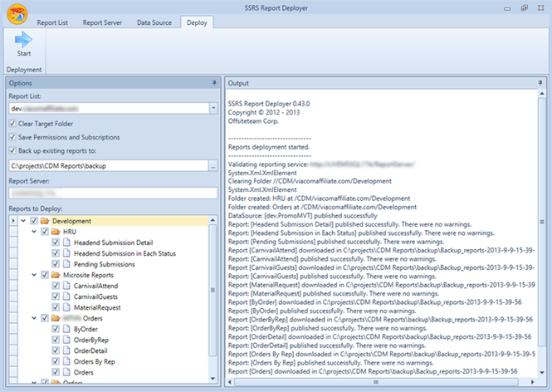Click the 'DataSource: [dev.PromoMVT] published successfully' line

coord(302,216)
